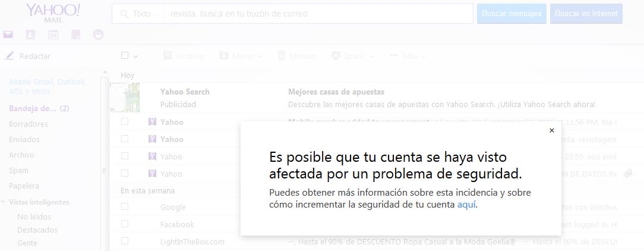Click Archivar toolbar button
Viewport: 644px width, 251px height.
point(184,56)
